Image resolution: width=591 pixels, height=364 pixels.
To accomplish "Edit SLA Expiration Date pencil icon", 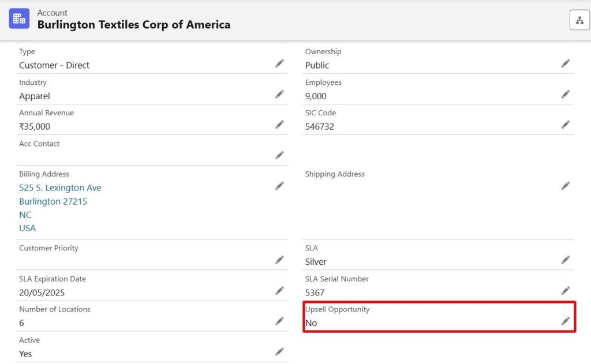I will [279, 291].
